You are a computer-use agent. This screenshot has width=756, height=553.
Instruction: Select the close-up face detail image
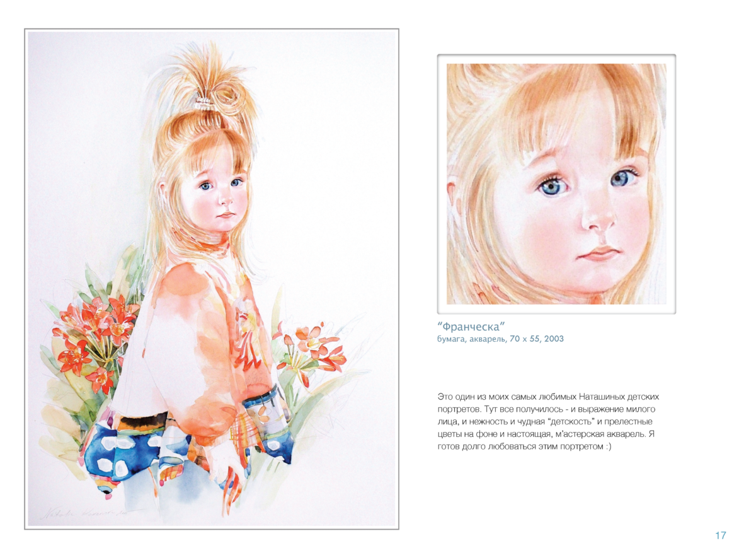pyautogui.click(x=556, y=184)
